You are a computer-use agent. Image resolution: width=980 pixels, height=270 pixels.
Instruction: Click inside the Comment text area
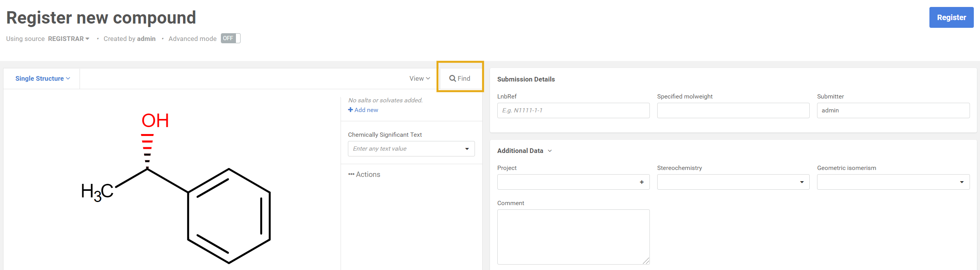[x=573, y=236]
